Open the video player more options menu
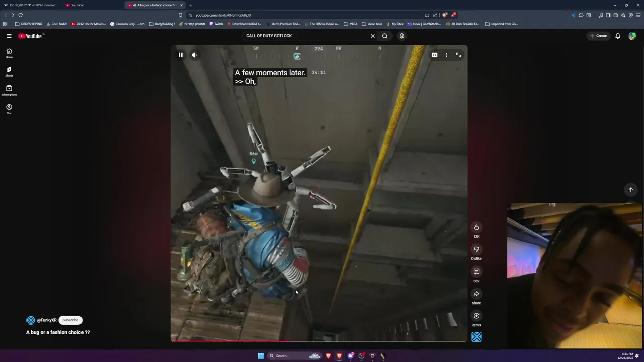 coord(446,55)
